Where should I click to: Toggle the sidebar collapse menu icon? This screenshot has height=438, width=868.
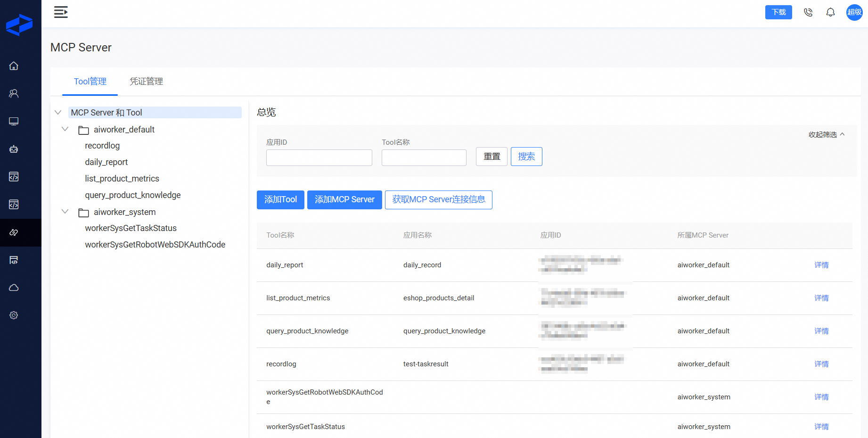(61, 12)
